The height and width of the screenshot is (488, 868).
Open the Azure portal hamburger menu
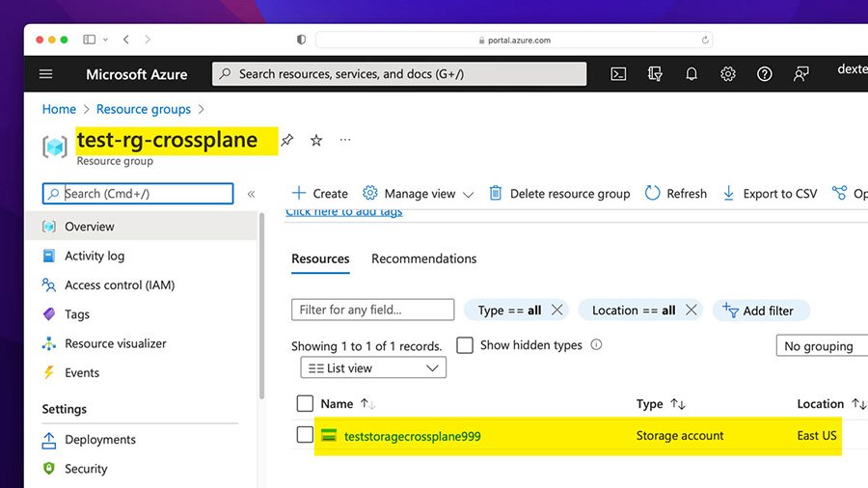pos(46,74)
